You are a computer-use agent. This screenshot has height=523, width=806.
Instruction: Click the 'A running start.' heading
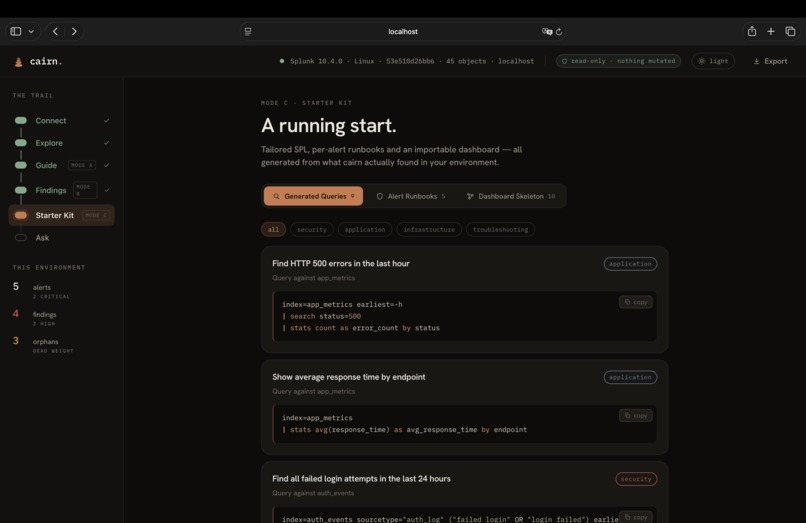click(328, 125)
